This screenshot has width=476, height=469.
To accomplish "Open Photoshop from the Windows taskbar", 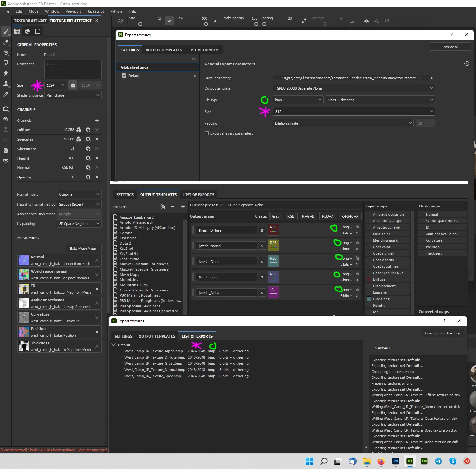I will (395, 461).
